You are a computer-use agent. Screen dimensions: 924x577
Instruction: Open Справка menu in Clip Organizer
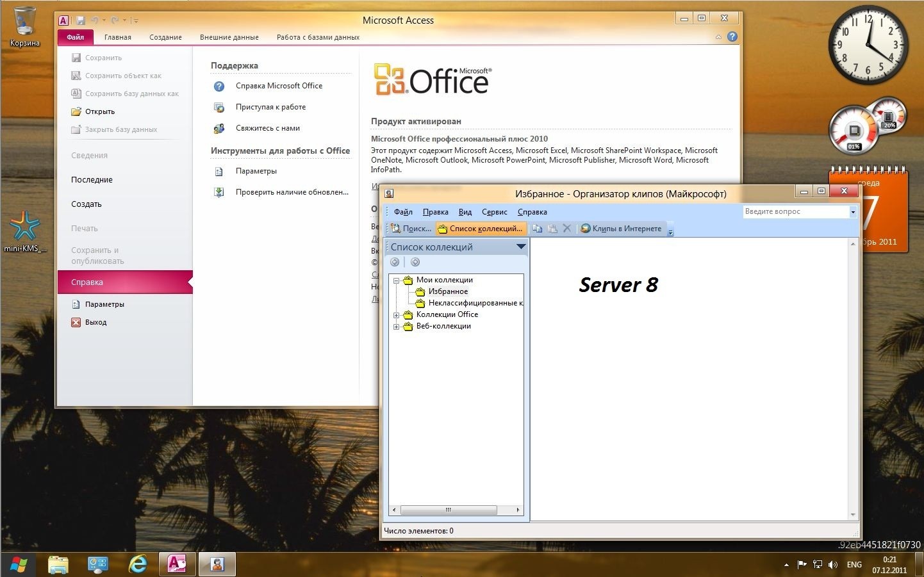[532, 212]
